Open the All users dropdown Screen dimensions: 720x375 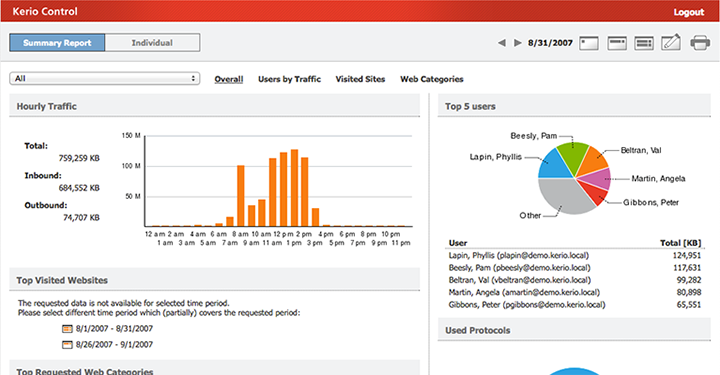click(104, 78)
